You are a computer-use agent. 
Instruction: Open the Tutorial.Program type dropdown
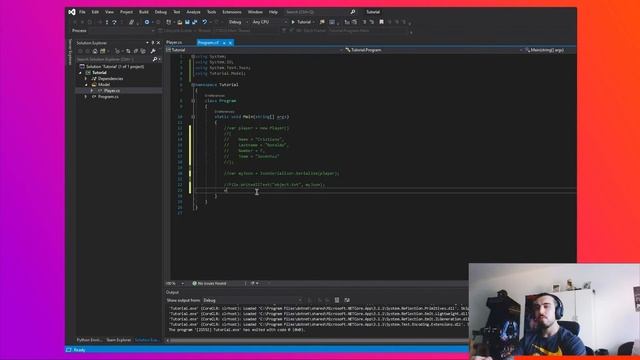(433, 50)
